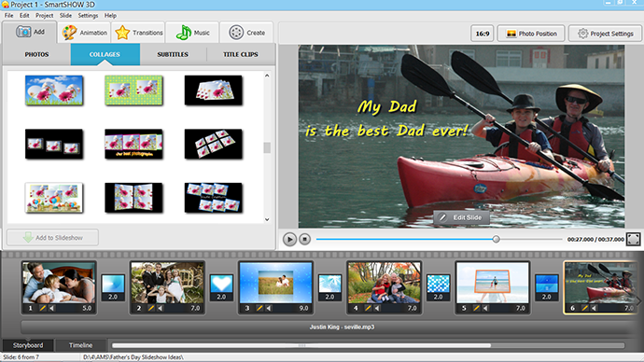Select the heart transition after slide 2

[x=221, y=287]
